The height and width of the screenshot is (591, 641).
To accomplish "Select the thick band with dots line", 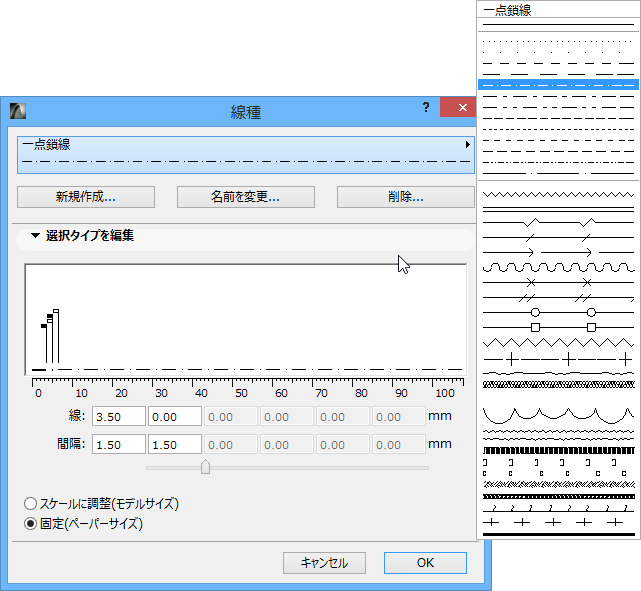I will click(558, 497).
